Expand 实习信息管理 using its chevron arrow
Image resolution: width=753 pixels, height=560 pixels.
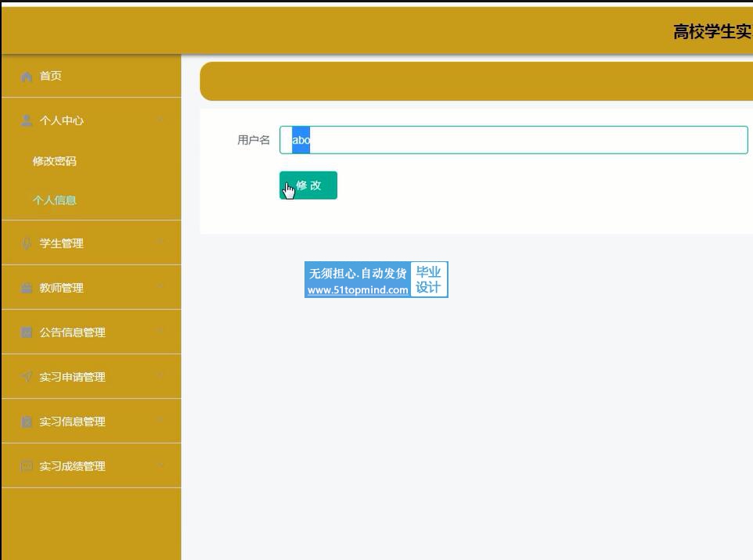click(160, 422)
